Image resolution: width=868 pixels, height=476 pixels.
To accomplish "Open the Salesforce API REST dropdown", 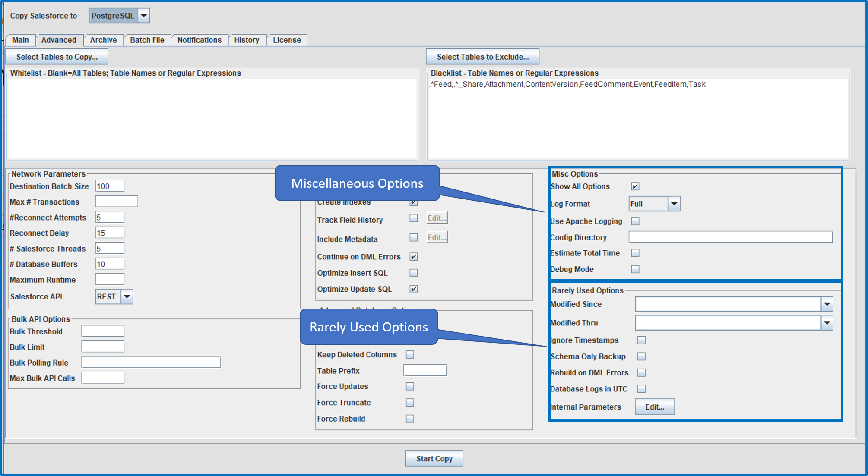I will tap(127, 296).
